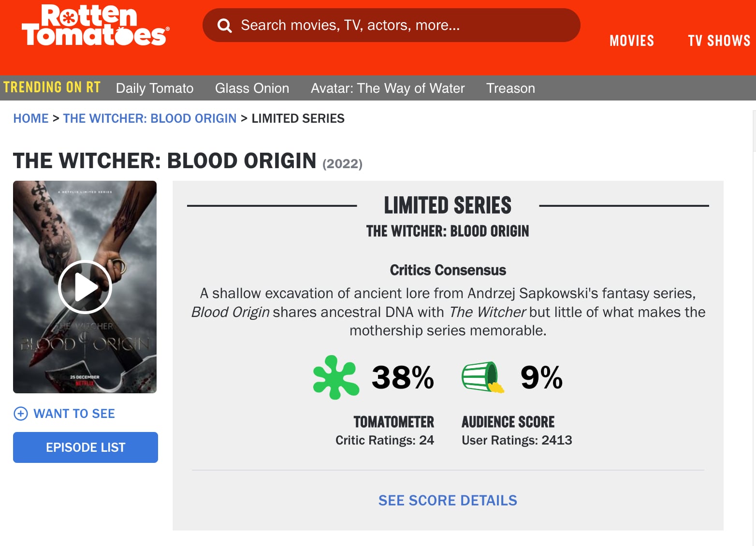Click the green splat Tomatometer icon

[336, 377]
